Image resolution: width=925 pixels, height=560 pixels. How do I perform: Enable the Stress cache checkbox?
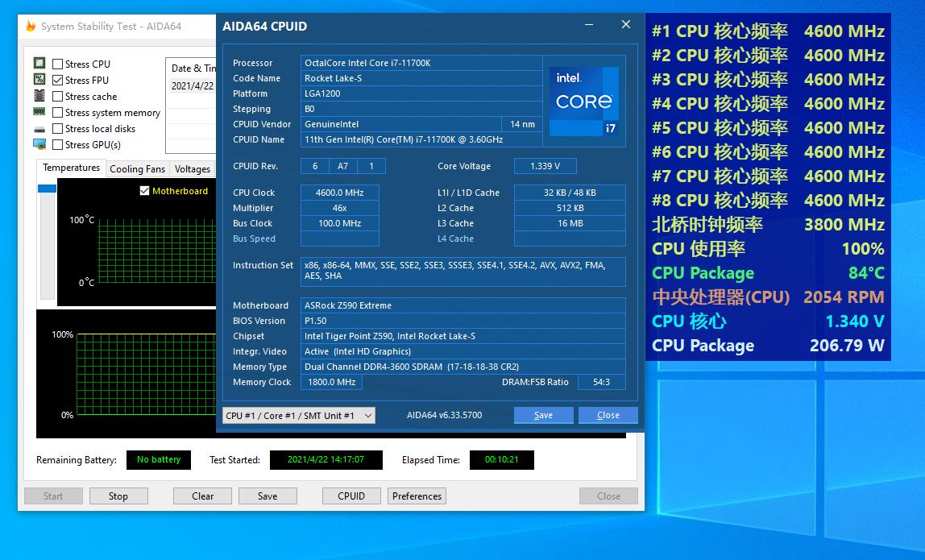click(x=58, y=96)
